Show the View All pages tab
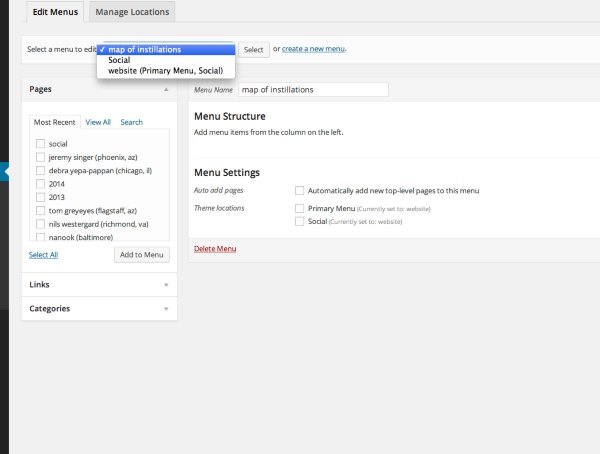This screenshot has height=454, width=600. (98, 122)
